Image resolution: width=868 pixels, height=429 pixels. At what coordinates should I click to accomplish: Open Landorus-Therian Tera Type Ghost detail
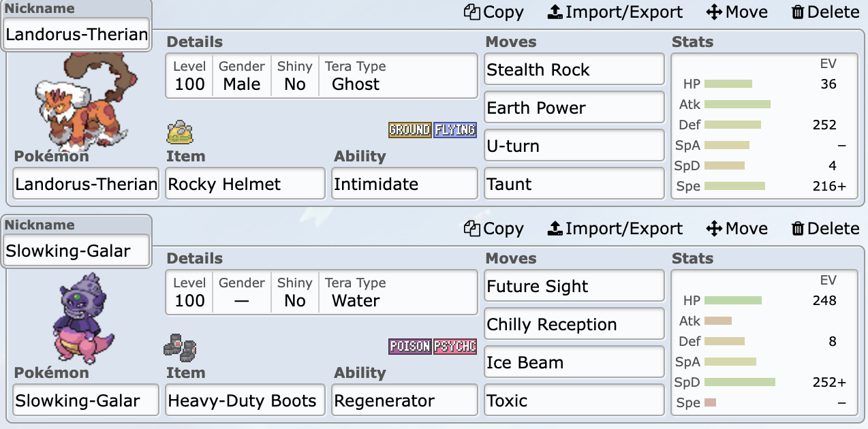pos(356,76)
